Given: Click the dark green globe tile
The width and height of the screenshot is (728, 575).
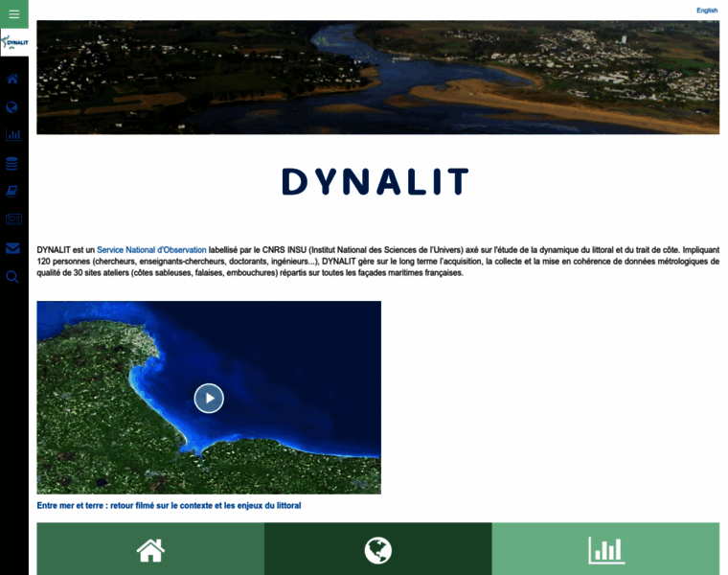Looking at the screenshot, I should click(378, 549).
